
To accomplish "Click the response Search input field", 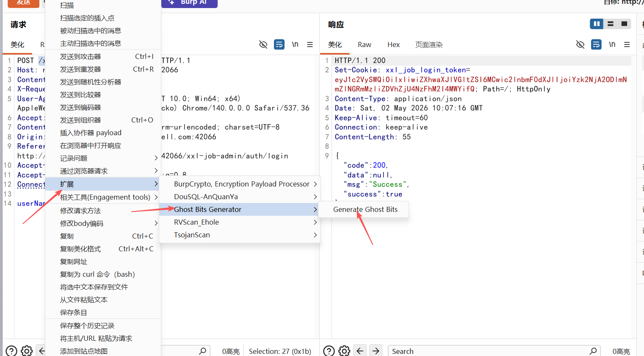I will coord(494,351).
